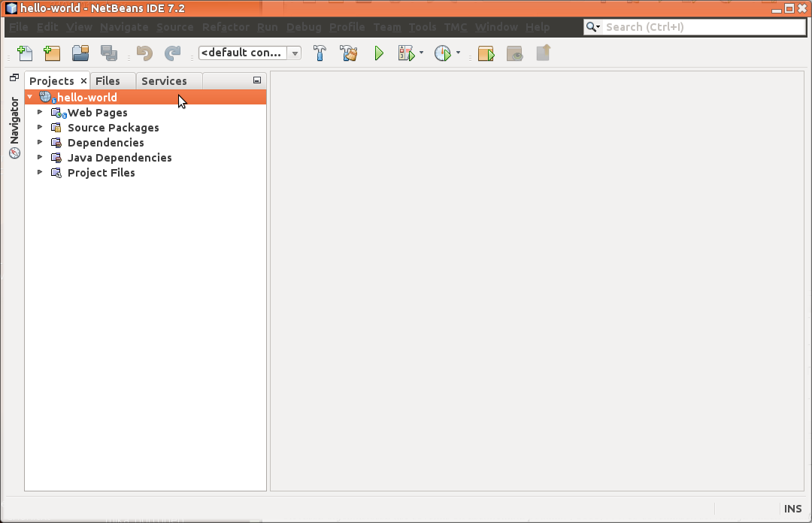Click the Profile Project clock icon
Image resolution: width=812 pixels, height=523 pixels.
[x=442, y=53]
